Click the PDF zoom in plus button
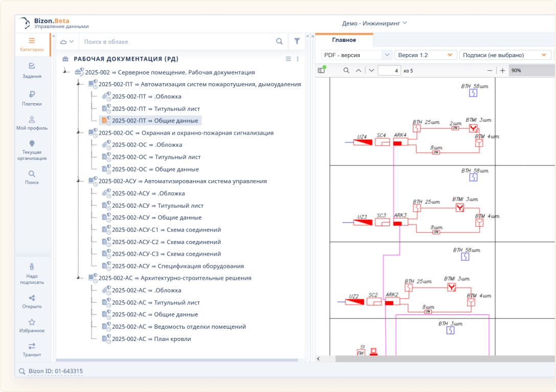The width and height of the screenshot is (556, 392). pos(502,70)
